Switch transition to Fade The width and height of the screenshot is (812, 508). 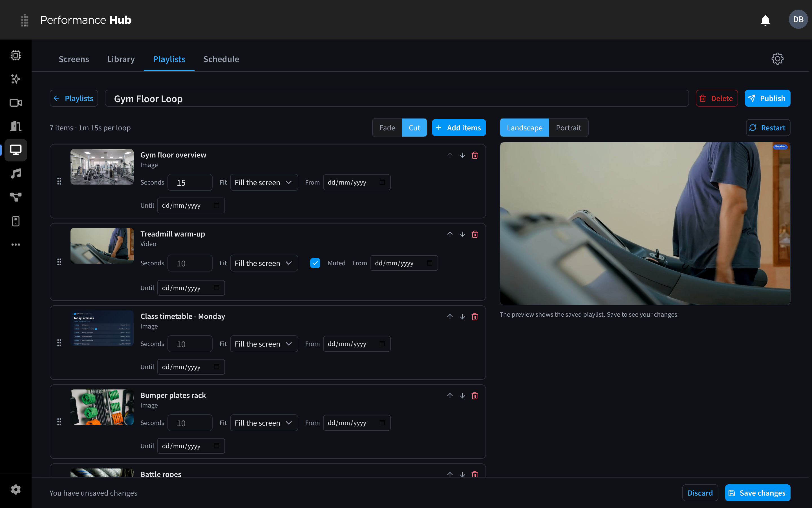[387, 128]
